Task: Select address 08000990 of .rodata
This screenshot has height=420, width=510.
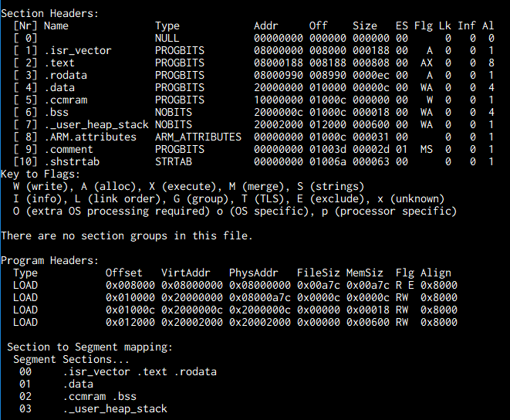Action: pyautogui.click(x=279, y=75)
